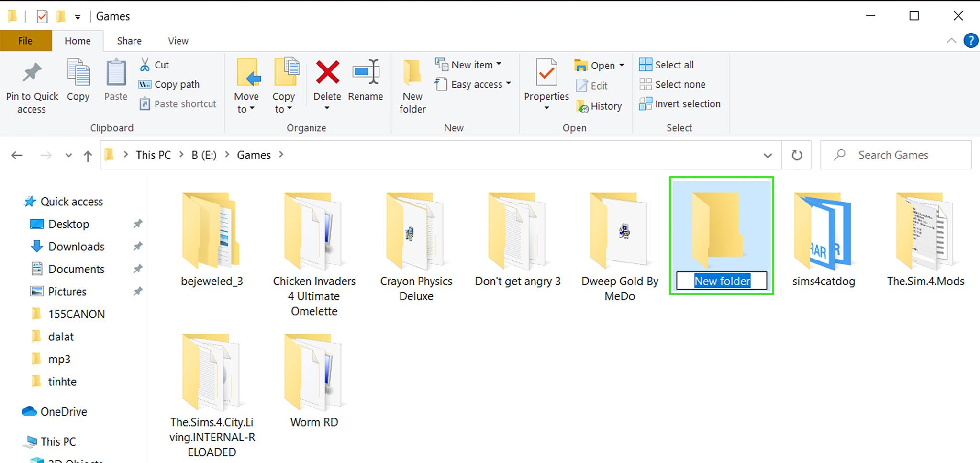Click the blue Help question mark icon

(x=970, y=41)
